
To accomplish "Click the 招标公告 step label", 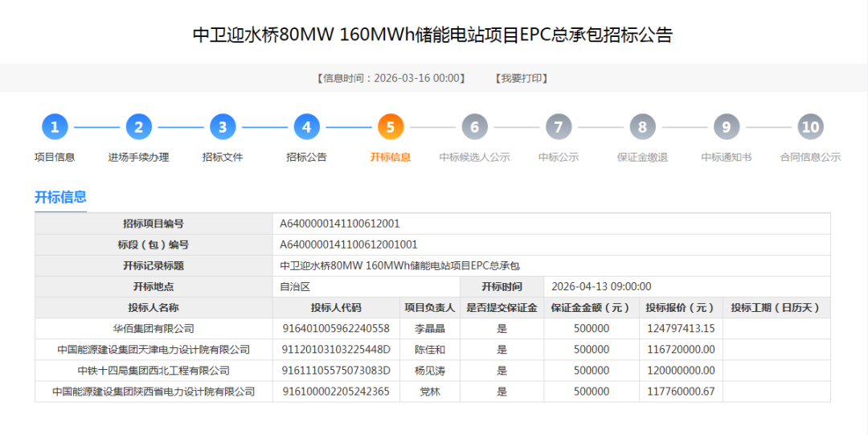I will tap(306, 158).
